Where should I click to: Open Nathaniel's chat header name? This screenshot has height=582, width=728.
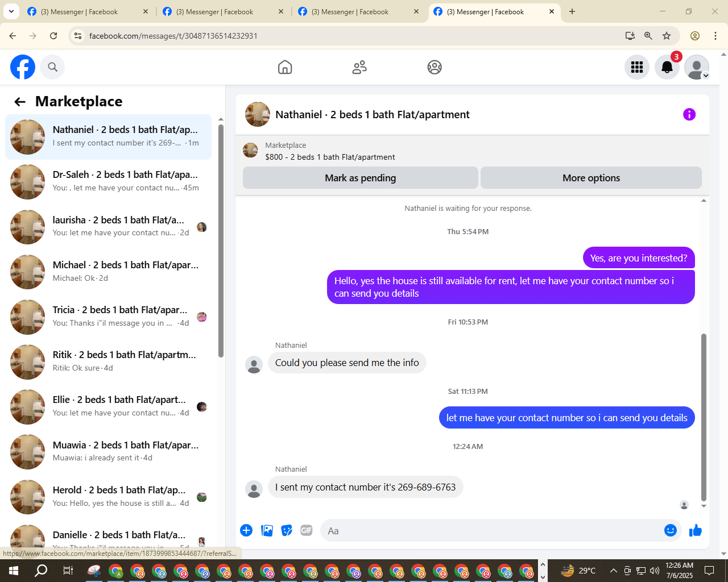click(373, 114)
